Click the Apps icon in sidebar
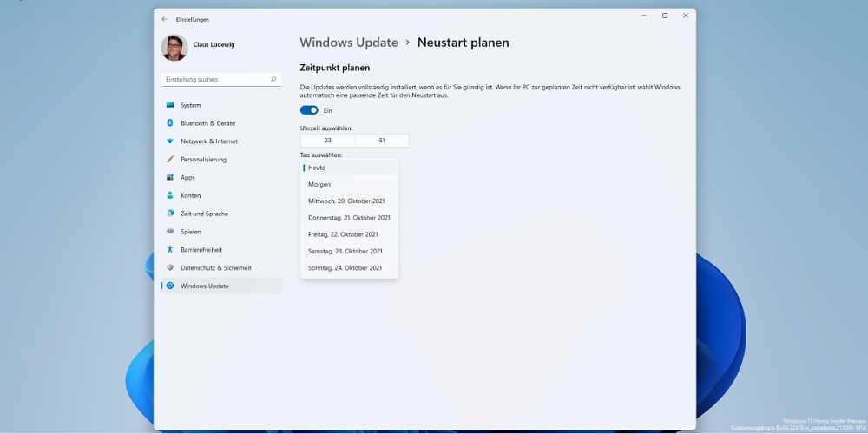Image resolution: width=868 pixels, height=434 pixels. (170, 177)
